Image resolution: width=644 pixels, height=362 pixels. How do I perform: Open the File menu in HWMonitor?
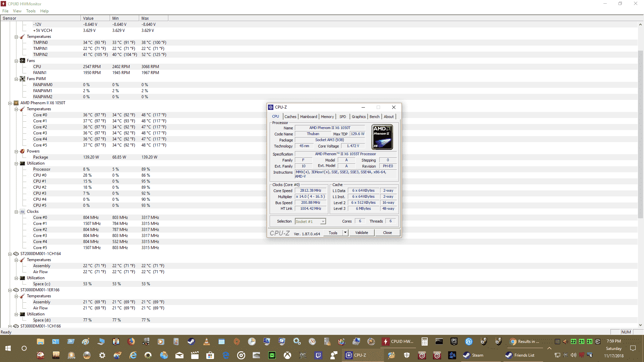click(x=5, y=11)
